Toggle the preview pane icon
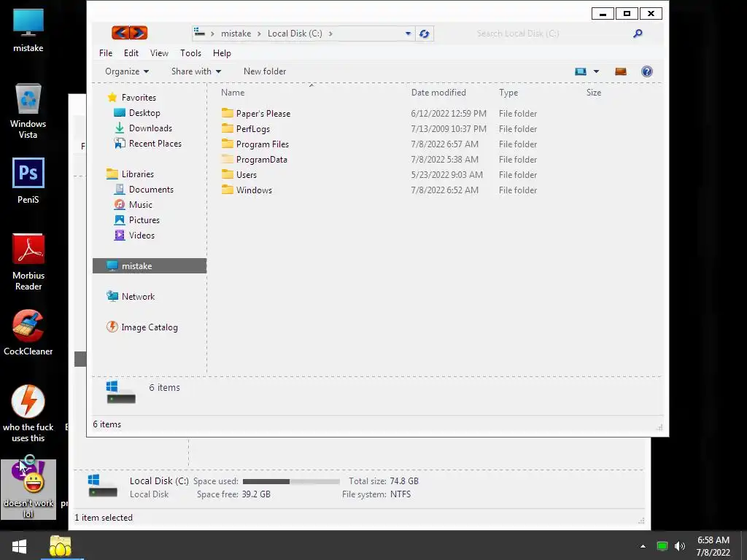The image size is (747, 560). [x=620, y=71]
